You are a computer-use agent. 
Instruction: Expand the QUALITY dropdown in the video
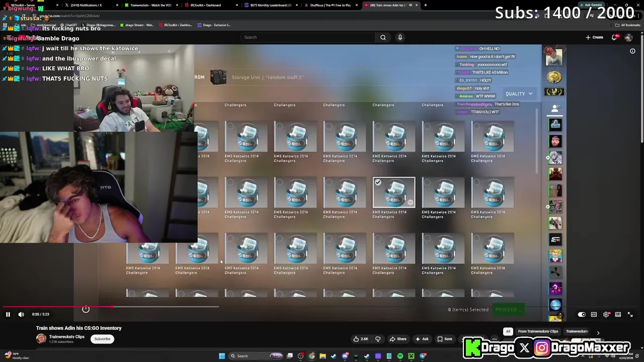coord(519,94)
